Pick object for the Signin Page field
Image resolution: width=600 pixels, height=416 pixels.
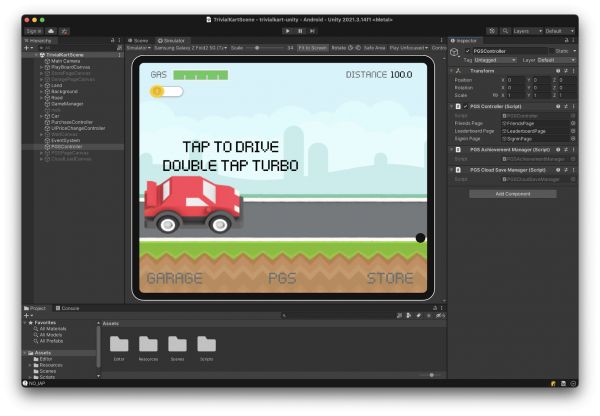(x=573, y=139)
